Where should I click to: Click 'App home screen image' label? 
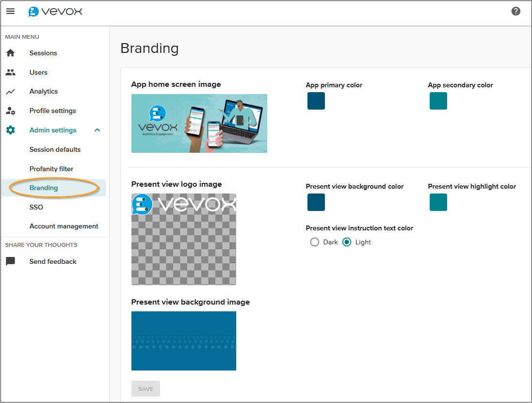176,84
